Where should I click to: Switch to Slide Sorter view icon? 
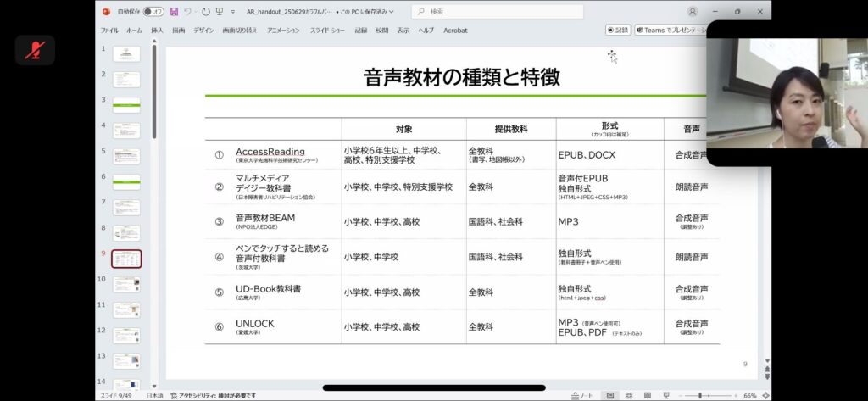(629, 395)
